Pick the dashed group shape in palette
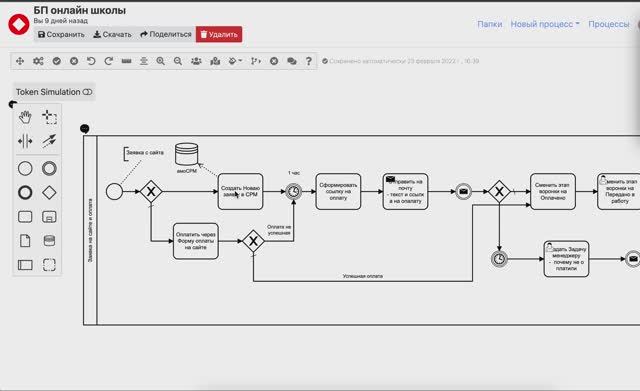 (x=49, y=264)
